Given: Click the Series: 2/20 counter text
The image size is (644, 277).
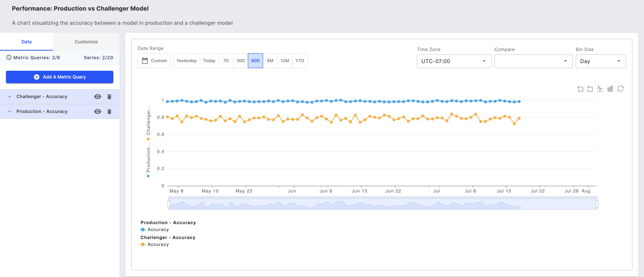Looking at the screenshot, I should (98, 57).
